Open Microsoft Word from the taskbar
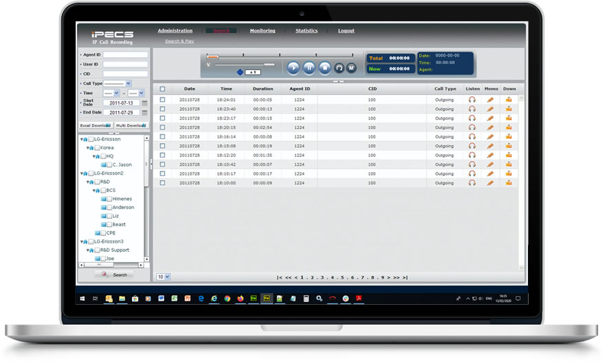Screen dimensions: 603x364 (x=161, y=298)
